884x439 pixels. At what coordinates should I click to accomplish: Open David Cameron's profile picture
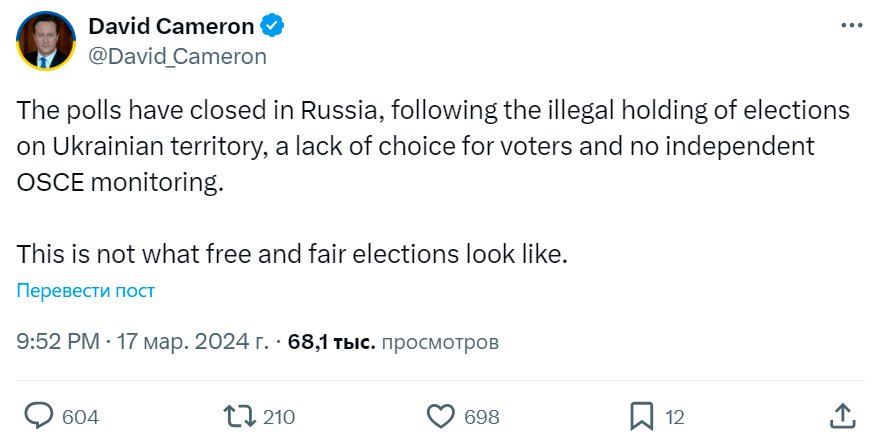46,41
